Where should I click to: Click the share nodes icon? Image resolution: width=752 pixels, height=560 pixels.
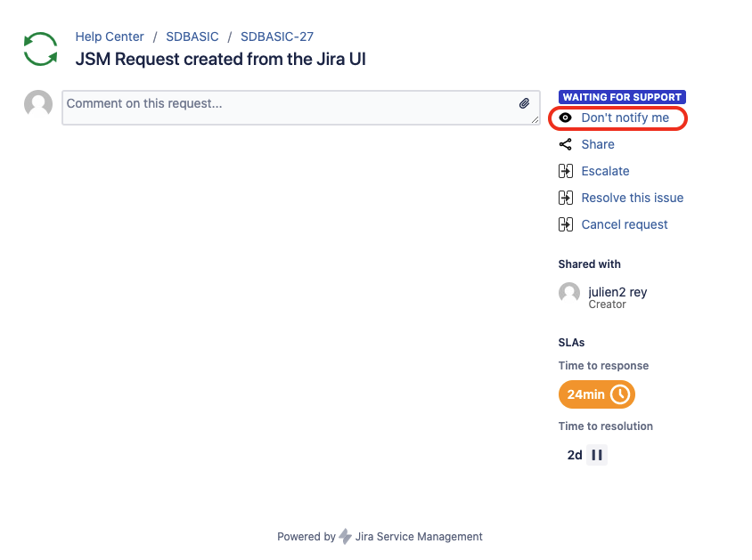coord(566,144)
